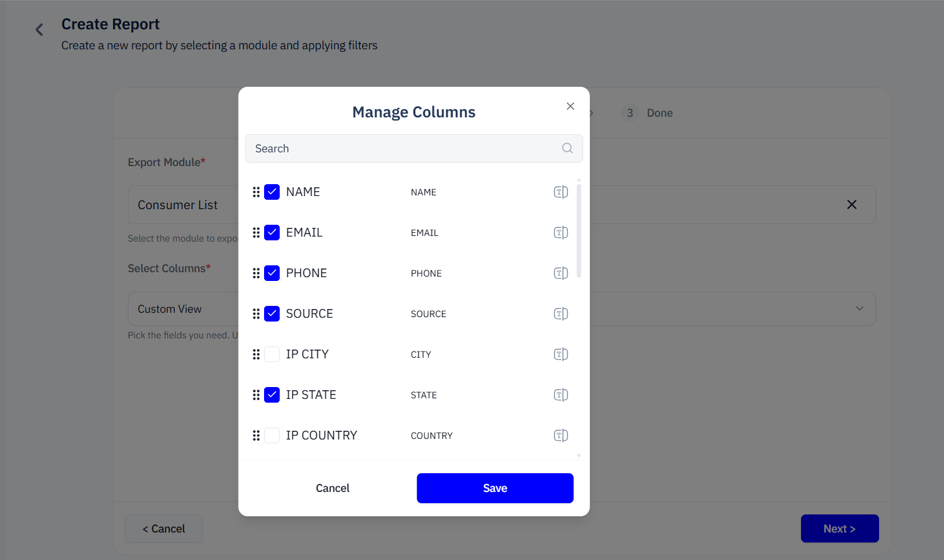
Task: Click Cancel in the Manage Columns dialog
Action: (x=332, y=488)
